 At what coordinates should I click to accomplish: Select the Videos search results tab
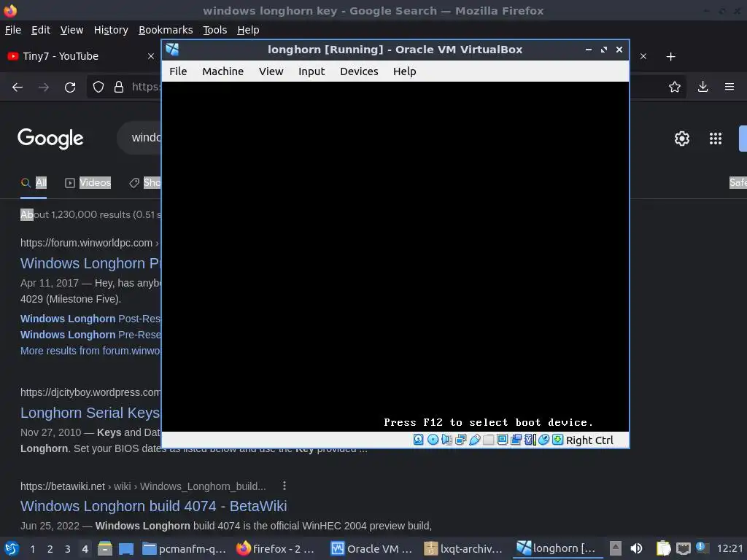(x=88, y=182)
